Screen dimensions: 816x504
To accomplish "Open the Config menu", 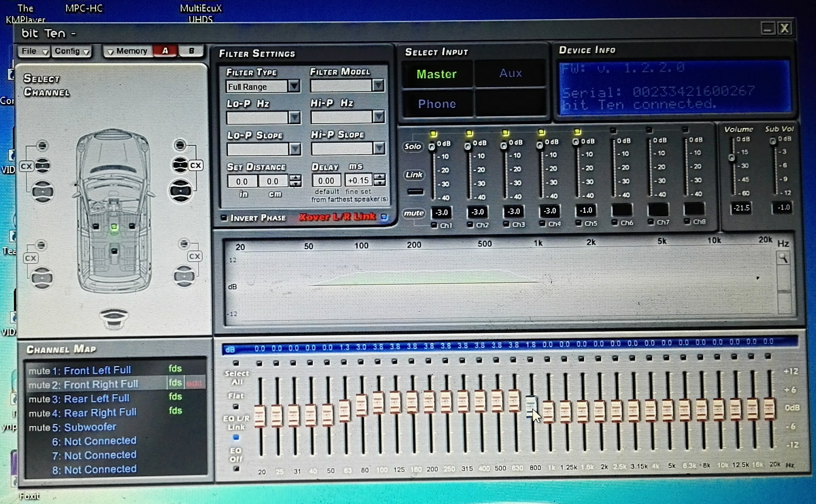I will (72, 51).
